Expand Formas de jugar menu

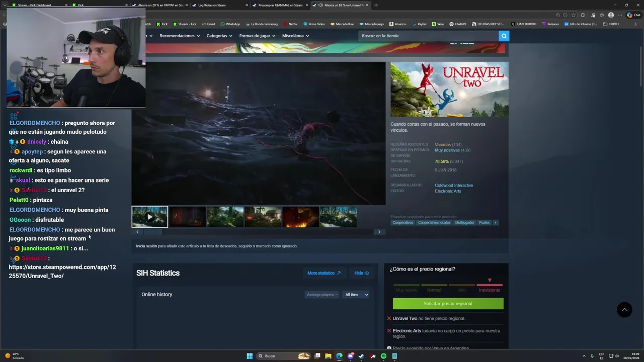(258, 36)
